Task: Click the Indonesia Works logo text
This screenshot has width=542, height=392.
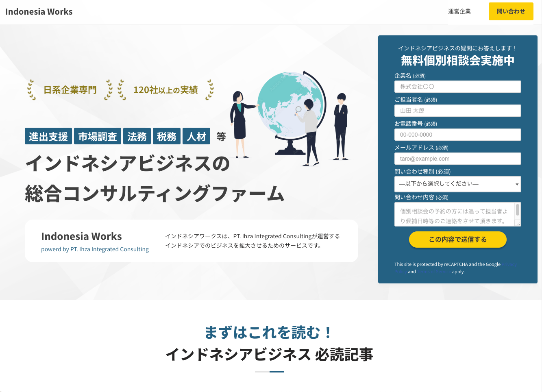Action: (x=39, y=11)
